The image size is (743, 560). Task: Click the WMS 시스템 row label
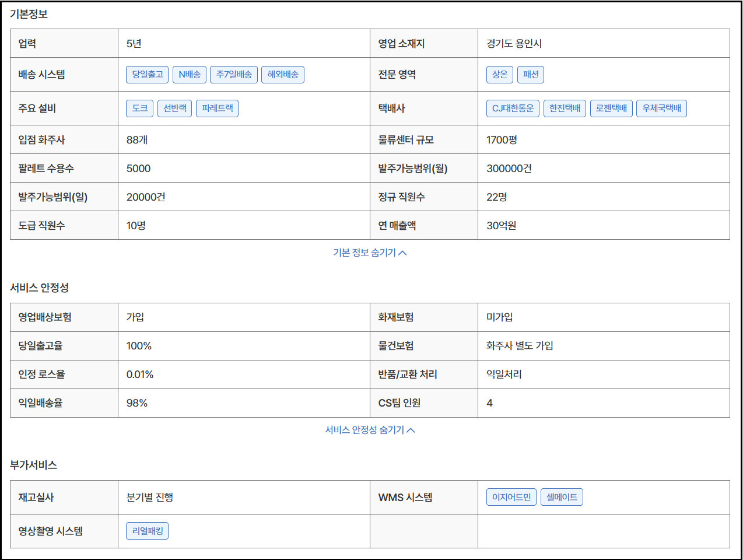405,498
